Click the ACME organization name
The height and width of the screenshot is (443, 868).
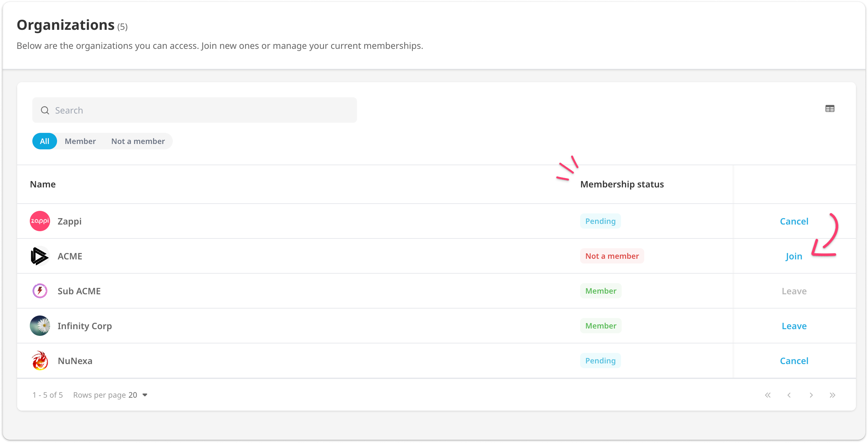point(70,256)
